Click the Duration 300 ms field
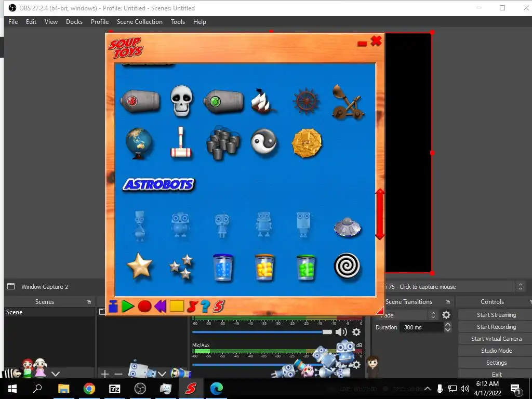 point(421,327)
